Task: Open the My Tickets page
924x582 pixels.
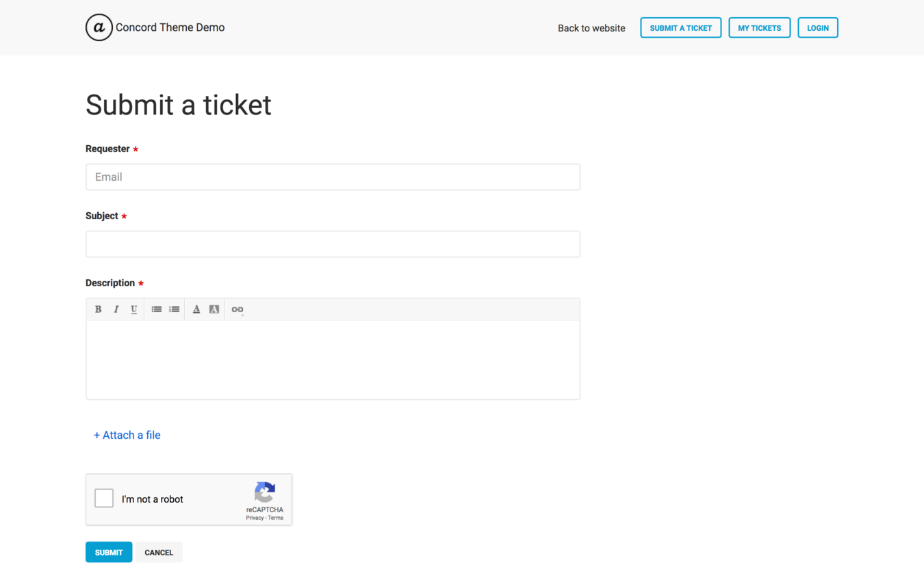Action: (x=759, y=28)
